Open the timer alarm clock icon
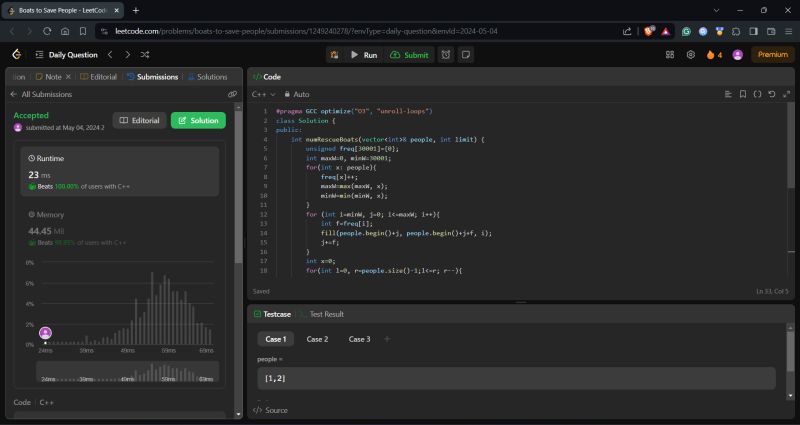The width and height of the screenshot is (800, 425). click(446, 55)
